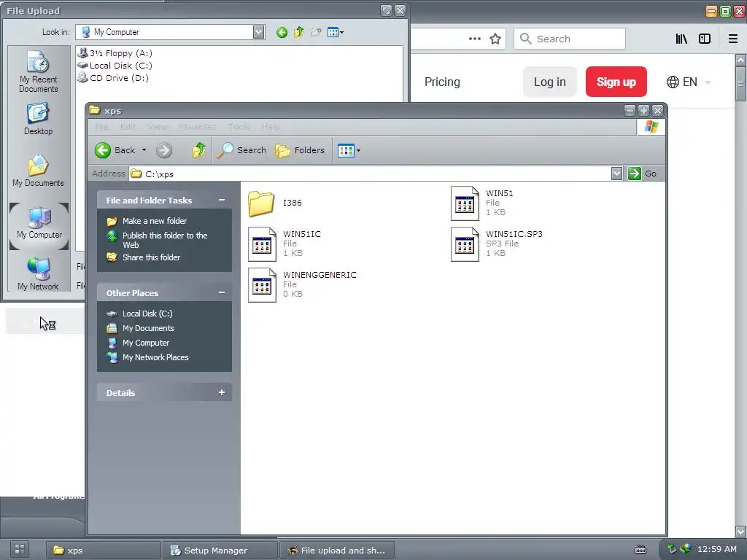747x560 pixels.
Task: Open Local Disk (C:) in Other Places
Action: coord(147,314)
